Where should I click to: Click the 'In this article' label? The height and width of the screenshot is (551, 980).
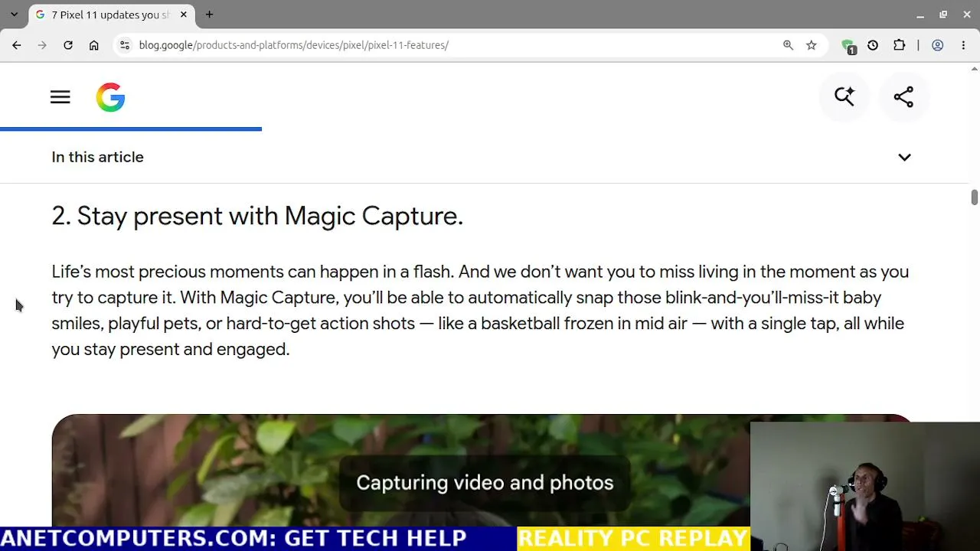click(97, 157)
